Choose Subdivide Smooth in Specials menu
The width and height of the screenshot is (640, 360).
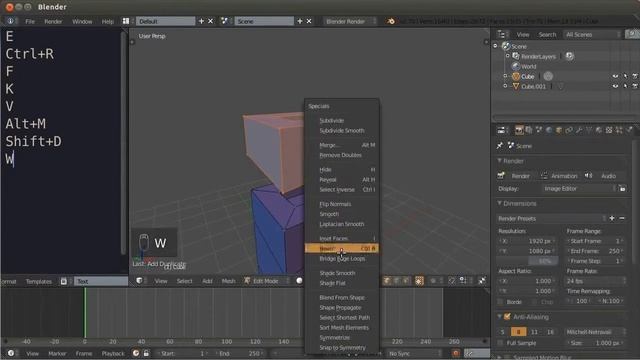tap(342, 131)
